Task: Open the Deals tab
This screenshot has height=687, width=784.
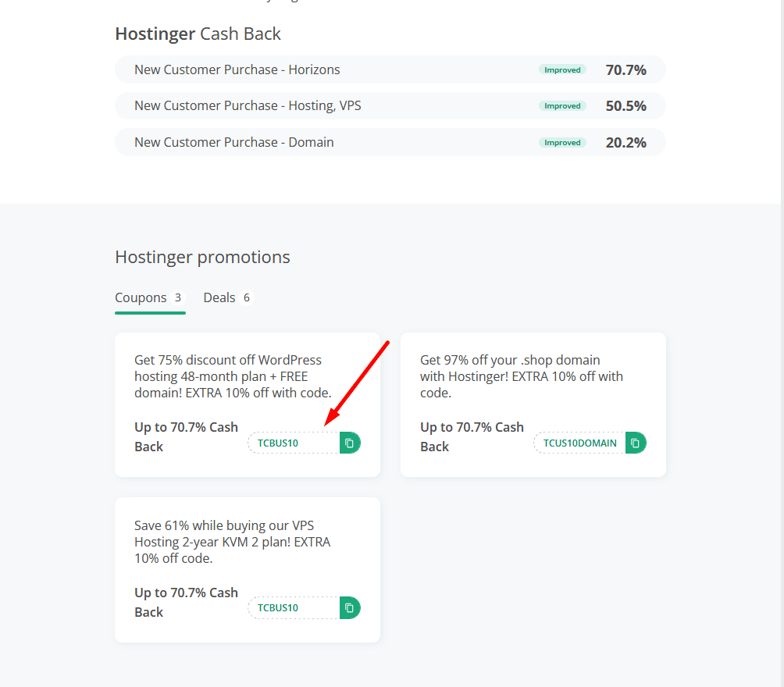Action: [219, 297]
